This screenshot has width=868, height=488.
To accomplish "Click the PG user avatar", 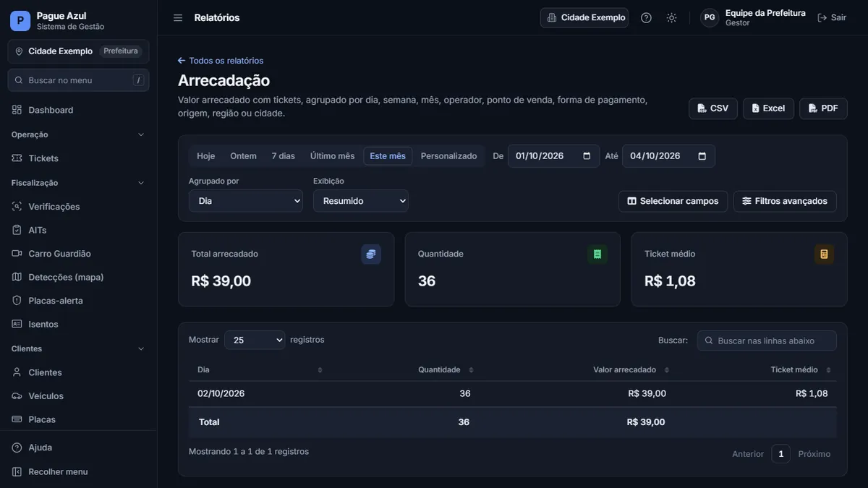I will pos(710,17).
